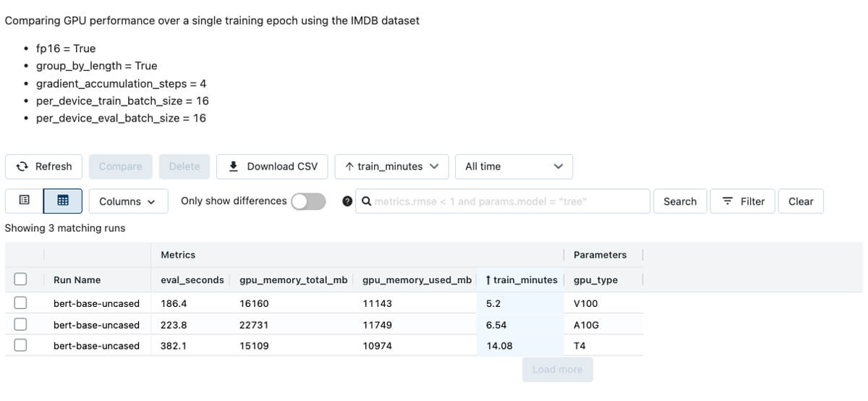Click the search help question mark icon
Viewport: 868px width, 401px height.
pos(347,201)
